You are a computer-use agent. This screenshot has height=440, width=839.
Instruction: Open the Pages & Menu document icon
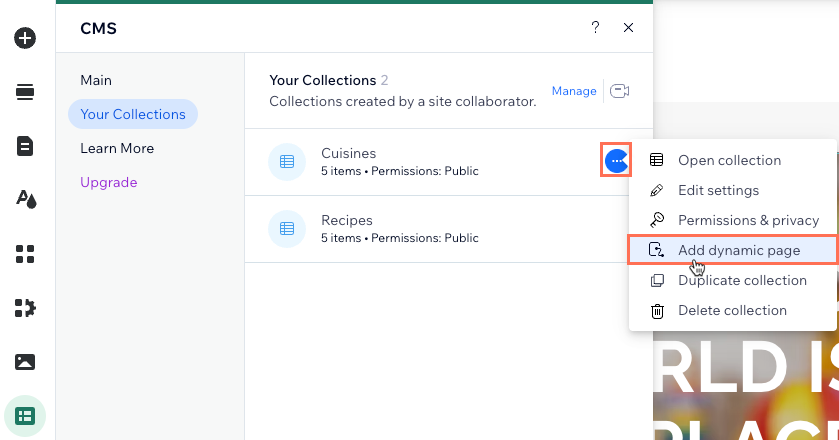pos(25,146)
